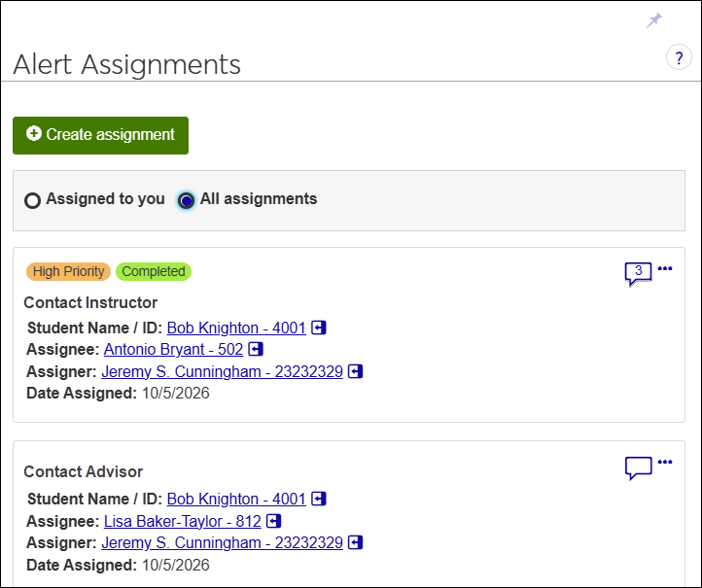
Task: Click the pin icon at top right
Action: [x=653, y=20]
